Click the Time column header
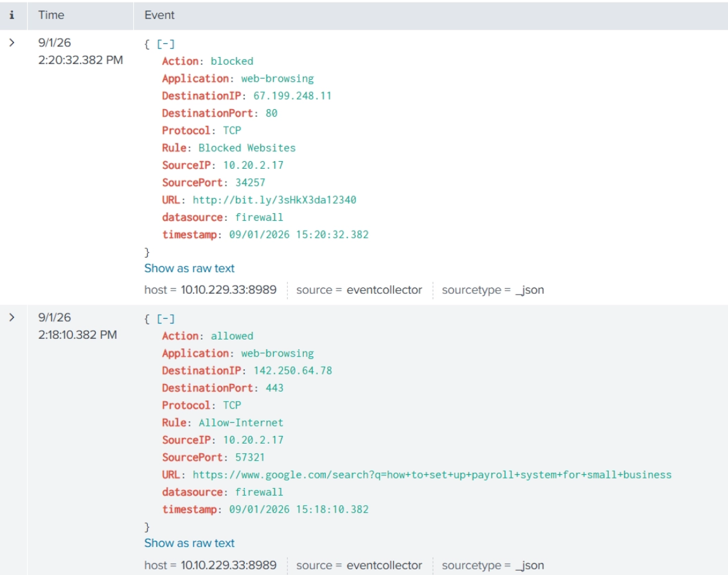This screenshot has height=575, width=728. (51, 15)
